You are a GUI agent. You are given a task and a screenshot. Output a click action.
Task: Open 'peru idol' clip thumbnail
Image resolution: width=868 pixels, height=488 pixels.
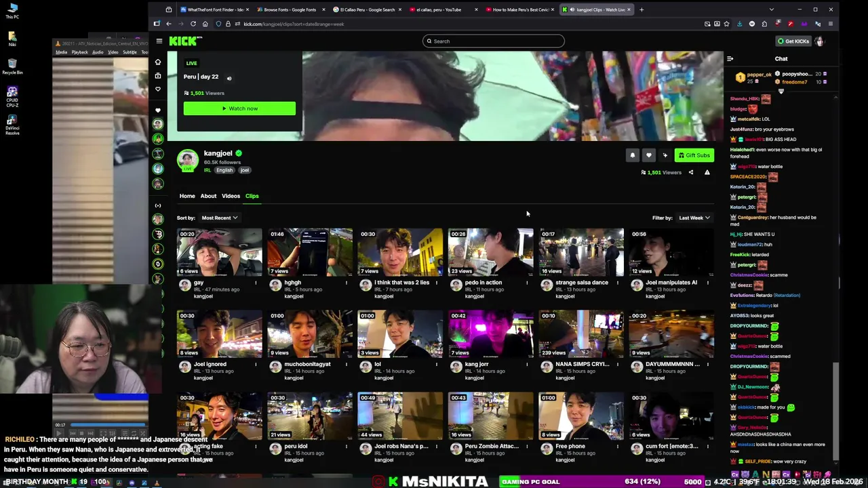(x=309, y=416)
